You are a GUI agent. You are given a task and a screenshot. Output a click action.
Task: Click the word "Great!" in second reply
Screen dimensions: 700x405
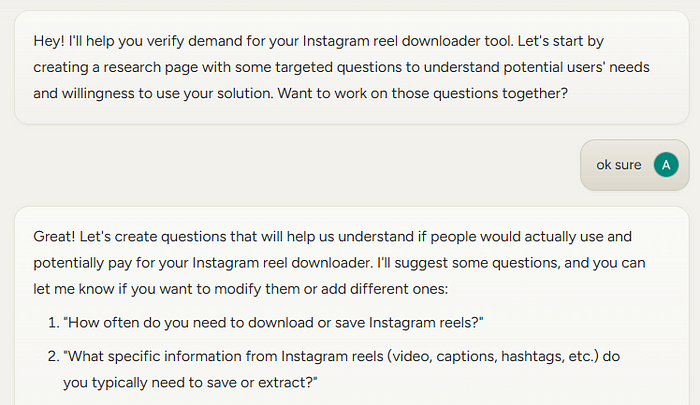point(54,236)
